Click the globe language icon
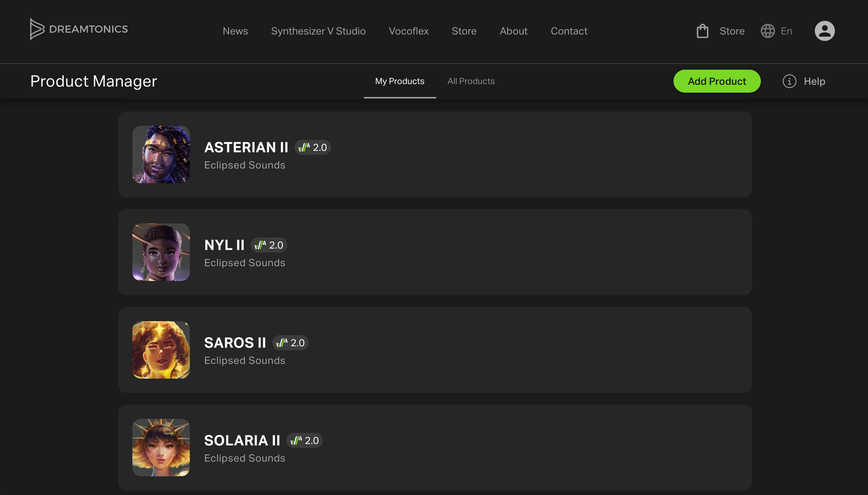 tap(768, 31)
